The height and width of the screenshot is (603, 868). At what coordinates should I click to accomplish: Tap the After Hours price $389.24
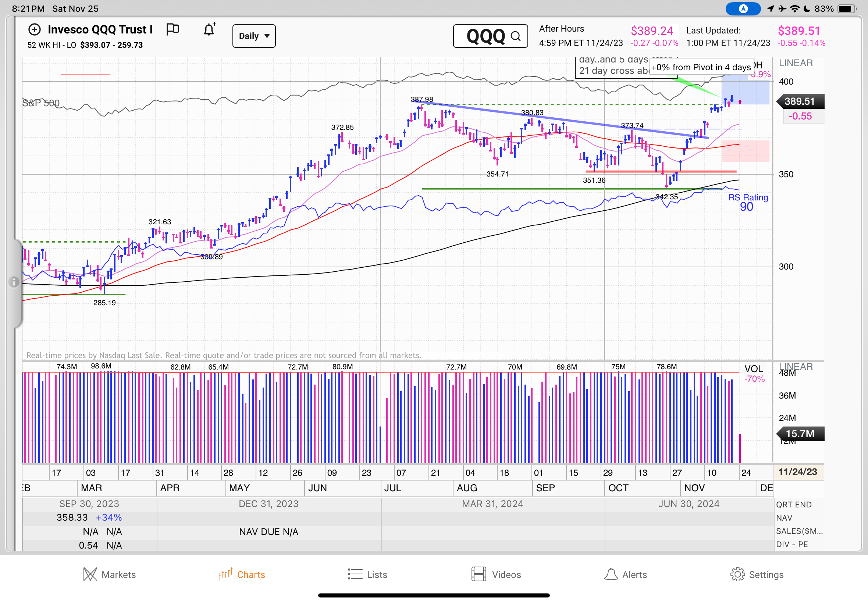(652, 31)
